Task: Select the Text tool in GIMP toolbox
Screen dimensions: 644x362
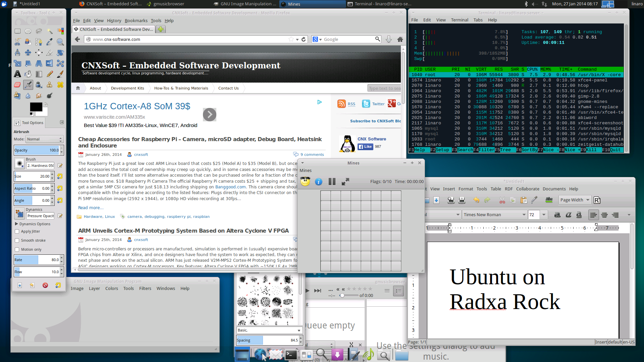Action: [x=17, y=74]
